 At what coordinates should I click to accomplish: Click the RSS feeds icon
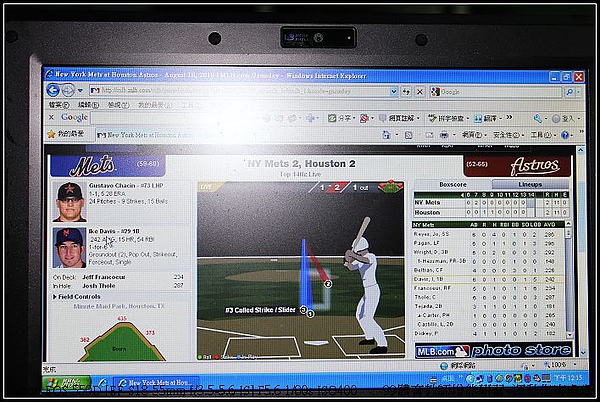point(409,135)
